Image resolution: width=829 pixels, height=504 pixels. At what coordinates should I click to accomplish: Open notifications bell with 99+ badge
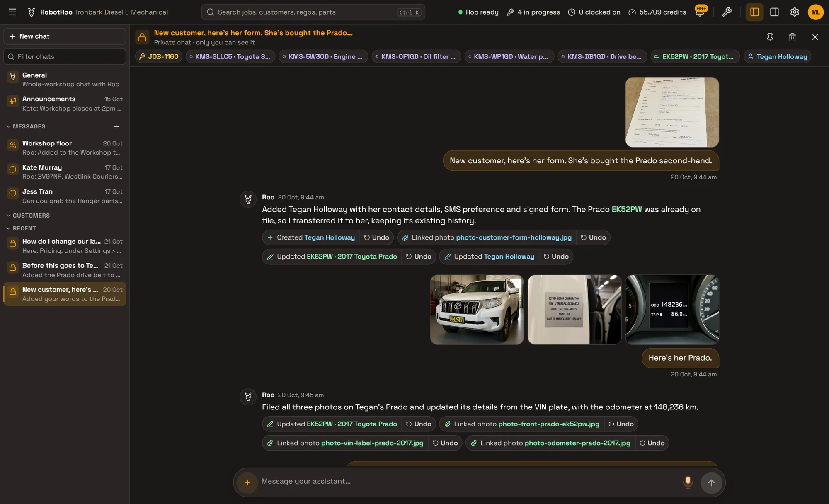700,12
